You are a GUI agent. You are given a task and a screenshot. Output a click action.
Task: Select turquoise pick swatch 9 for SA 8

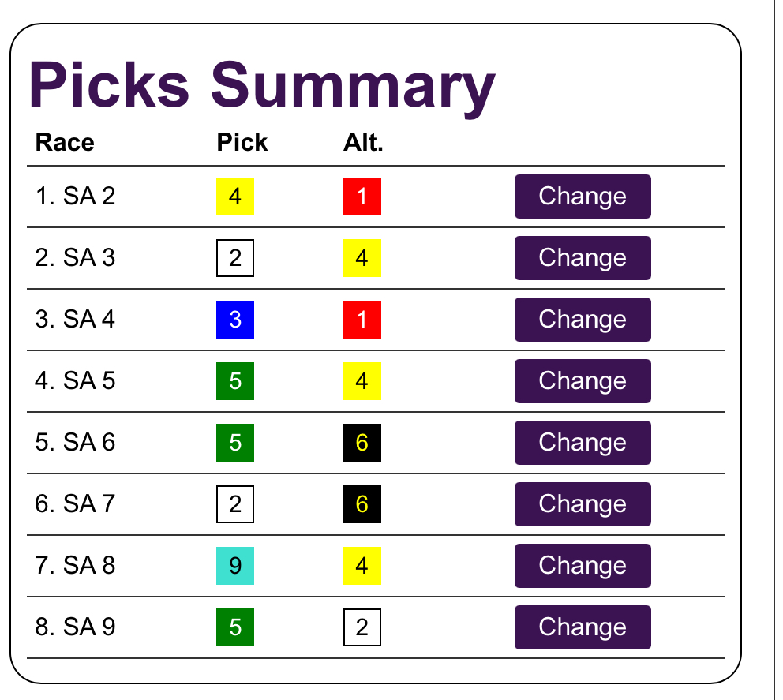[235, 566]
